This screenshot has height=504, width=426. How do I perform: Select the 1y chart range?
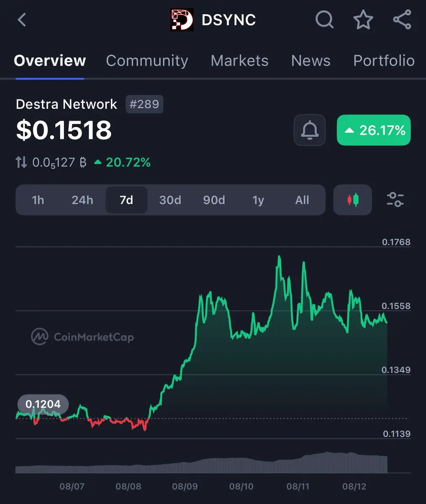click(258, 200)
